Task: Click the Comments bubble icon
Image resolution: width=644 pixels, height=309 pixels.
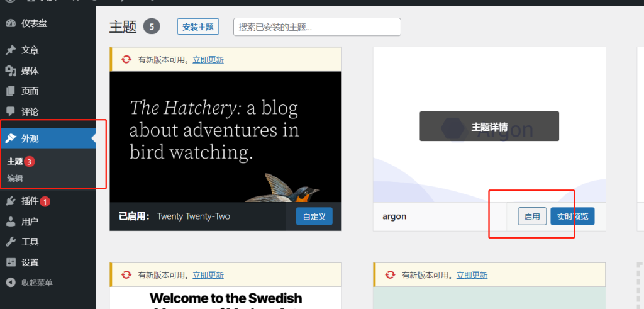Action: (11, 111)
